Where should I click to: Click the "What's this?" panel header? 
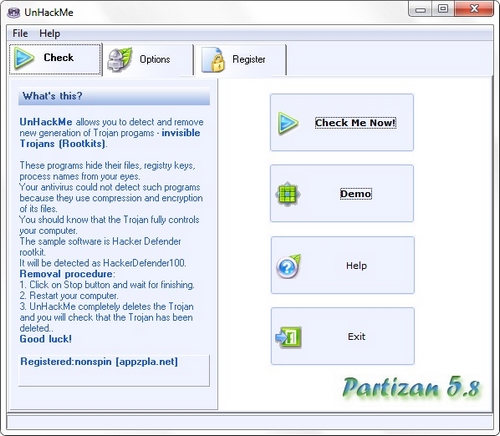(x=114, y=96)
